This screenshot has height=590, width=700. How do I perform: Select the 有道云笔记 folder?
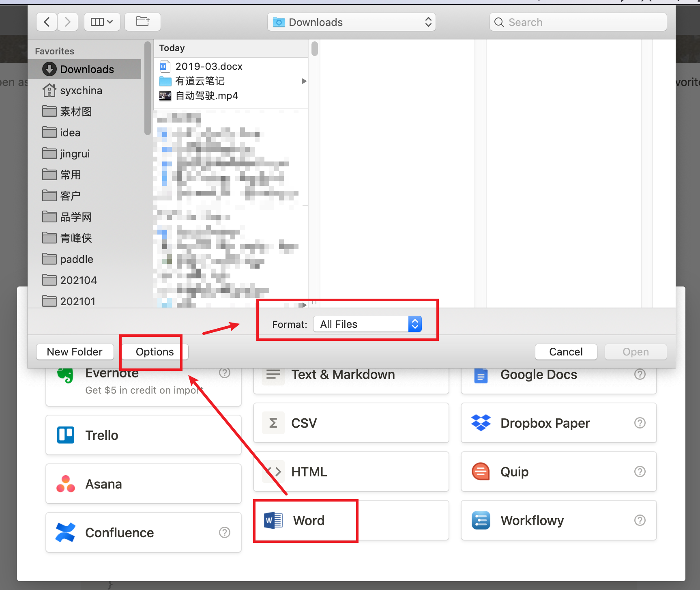(231, 81)
